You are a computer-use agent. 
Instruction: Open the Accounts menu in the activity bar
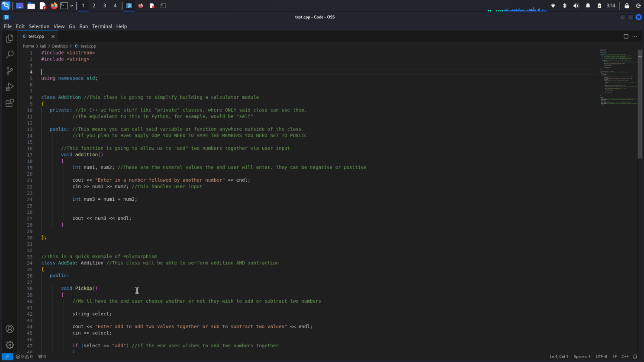(x=10, y=329)
